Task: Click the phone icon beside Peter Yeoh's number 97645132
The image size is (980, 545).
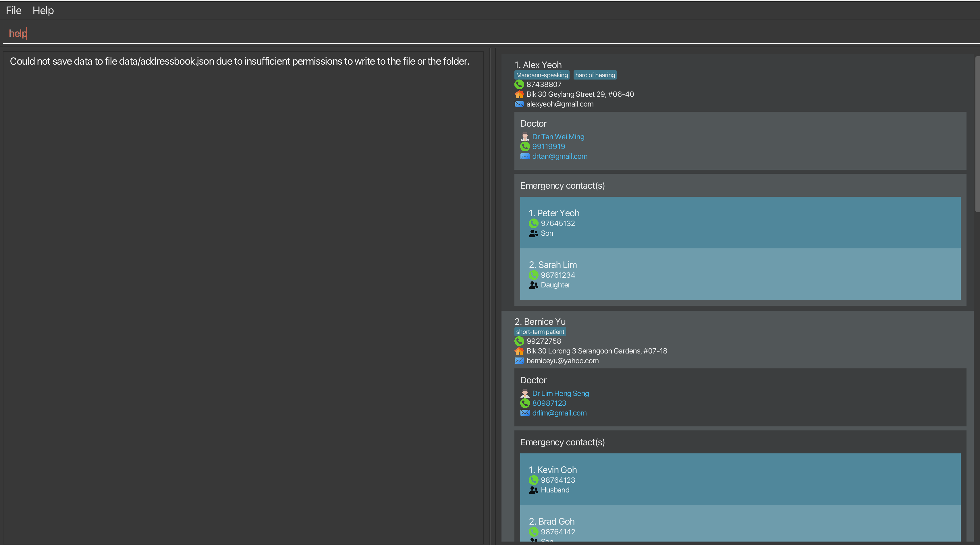Action: [x=533, y=224]
